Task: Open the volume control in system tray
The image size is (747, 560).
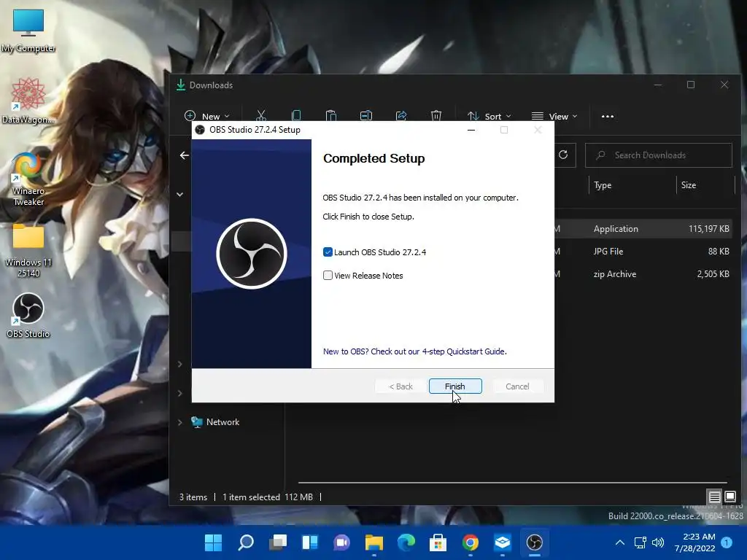Action: 658,542
